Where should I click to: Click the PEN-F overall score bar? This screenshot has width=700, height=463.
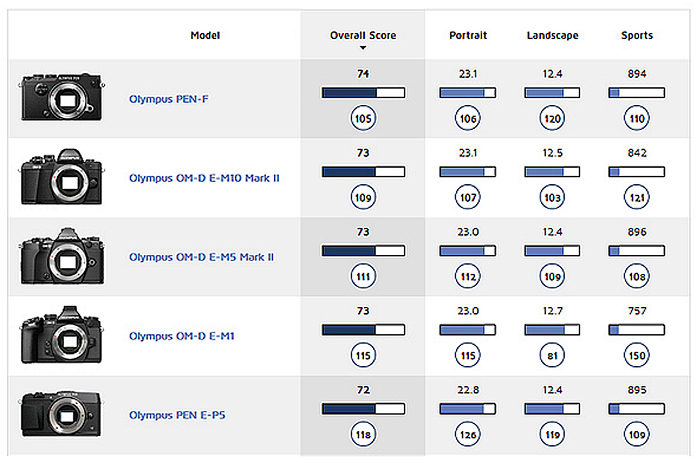[363, 93]
